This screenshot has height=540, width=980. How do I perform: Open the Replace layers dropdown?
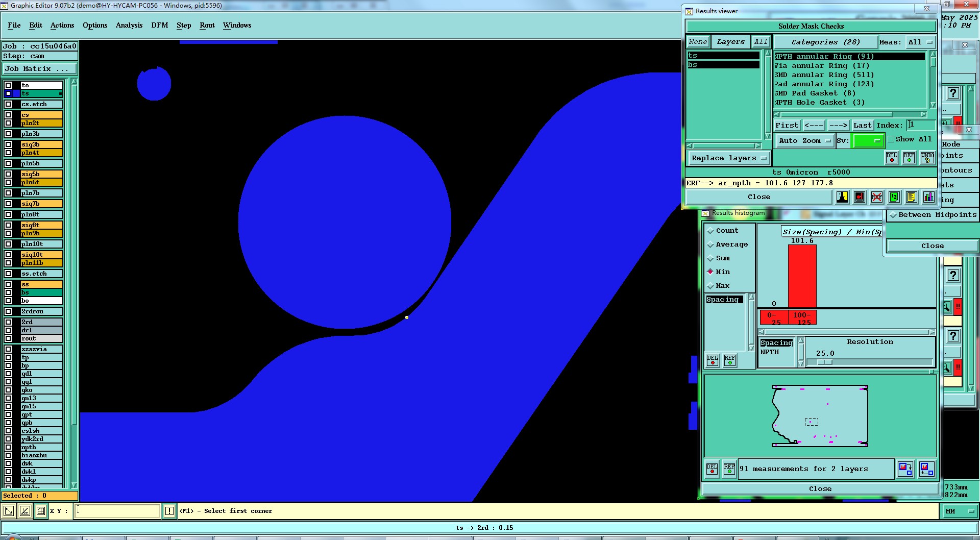(x=728, y=158)
